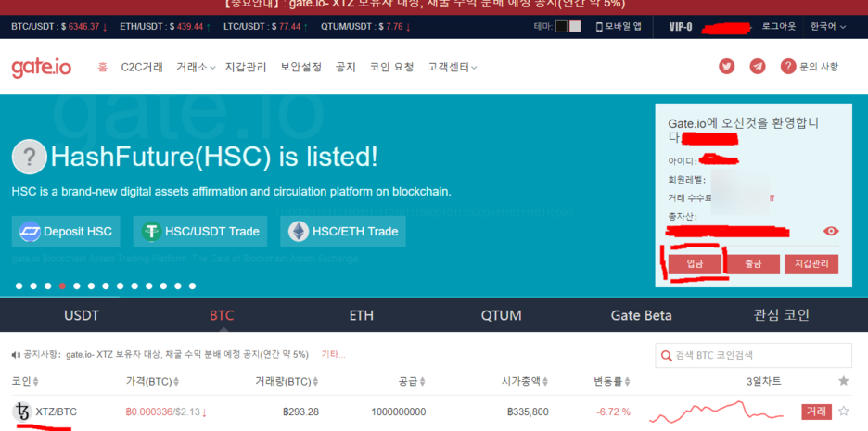Expand the 거래소 menu
Viewport: 868px width, 431px height.
196,68
